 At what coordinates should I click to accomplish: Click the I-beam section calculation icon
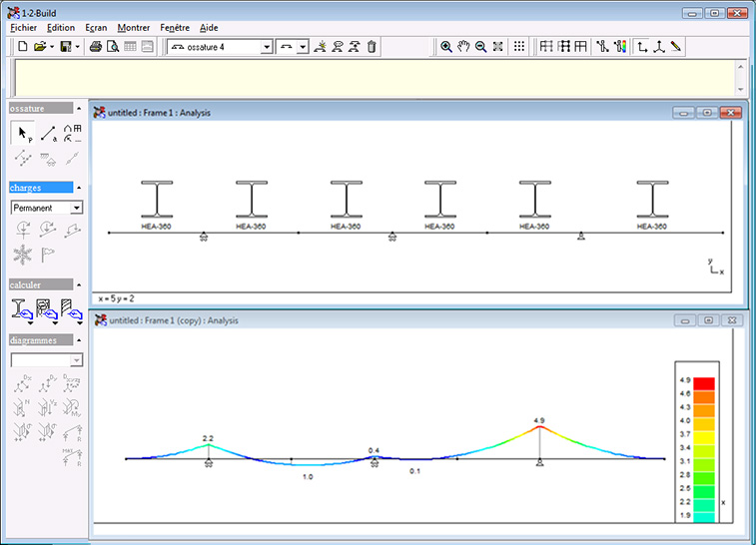click(22, 309)
